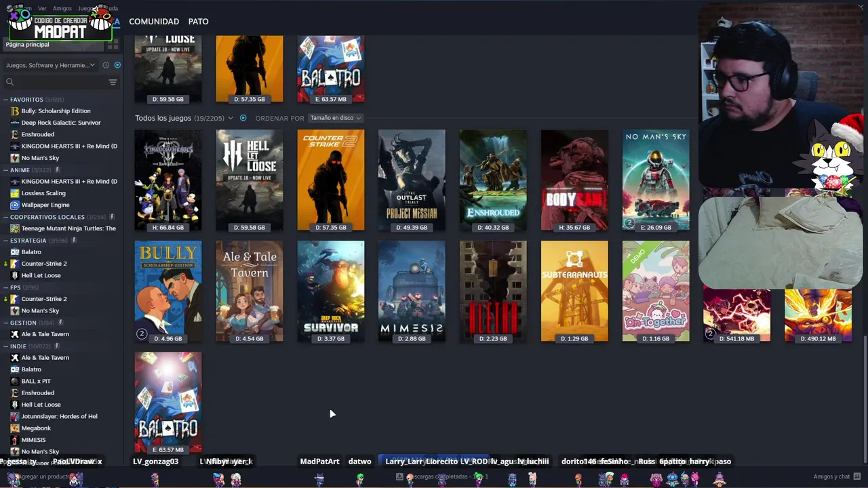Open Amigos y chat icon
Viewport: 868px width, 488px height.
[x=857, y=476]
